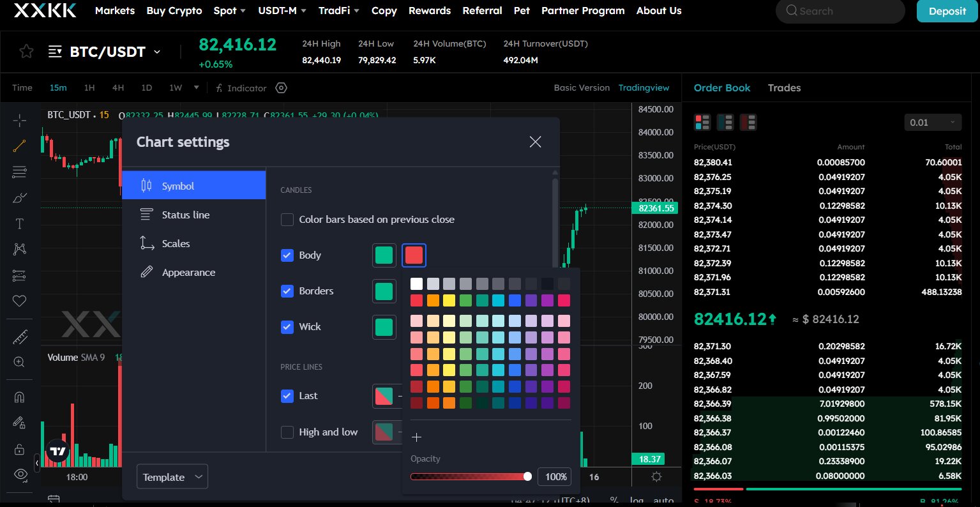Uncheck the Last price line checkbox
The height and width of the screenshot is (507, 980).
click(287, 396)
